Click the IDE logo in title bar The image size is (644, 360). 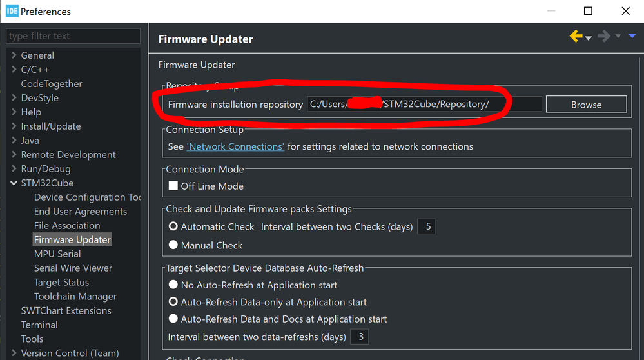(x=12, y=11)
